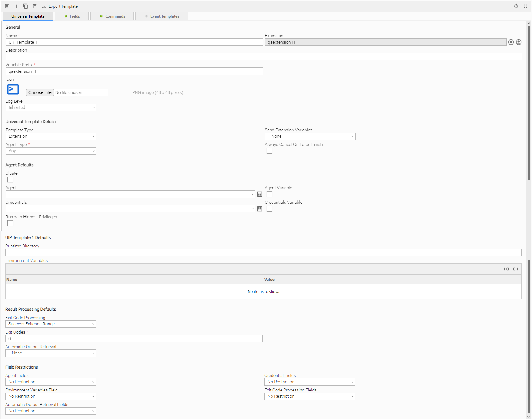Click the Choose File button
Image resolution: width=532 pixels, height=419 pixels.
pos(40,92)
